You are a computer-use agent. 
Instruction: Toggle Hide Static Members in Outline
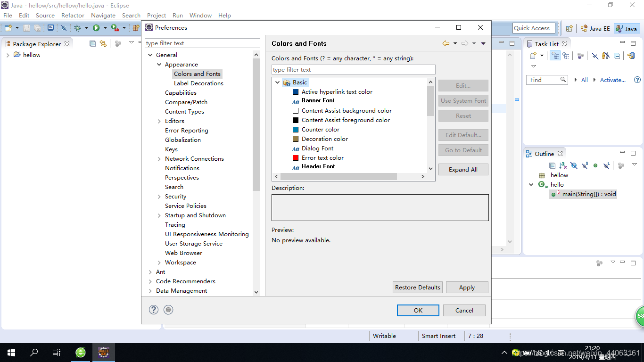pyautogui.click(x=585, y=165)
